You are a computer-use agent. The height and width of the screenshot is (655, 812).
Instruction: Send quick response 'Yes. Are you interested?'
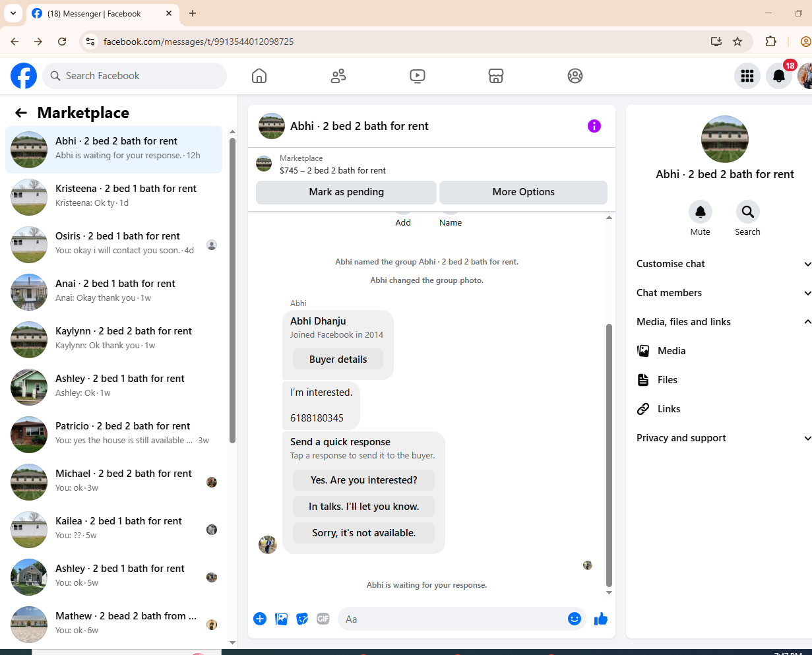(x=364, y=480)
